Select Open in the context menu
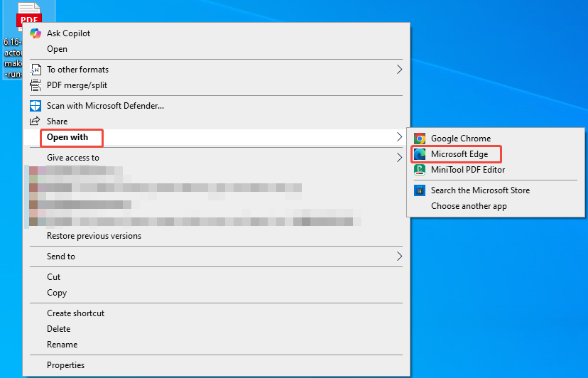Viewport: 588px width, 378px height. [216, 49]
